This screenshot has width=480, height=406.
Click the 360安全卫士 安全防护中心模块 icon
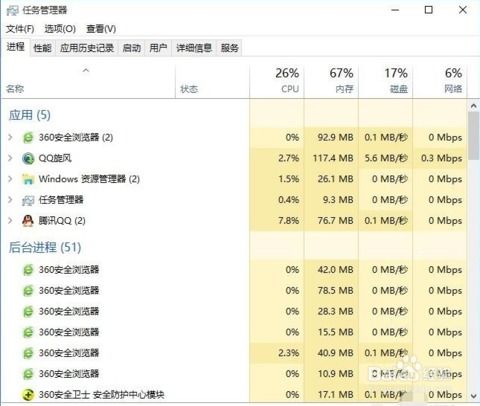pyautogui.click(x=28, y=395)
